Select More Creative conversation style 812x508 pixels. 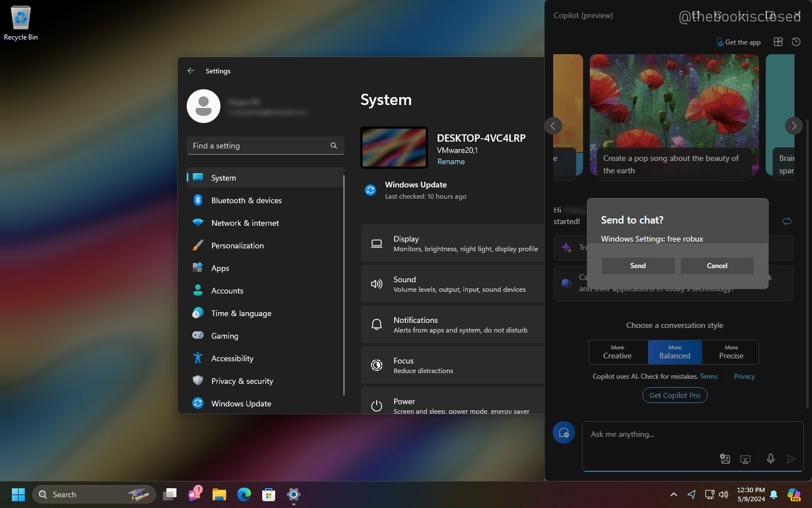(x=617, y=352)
